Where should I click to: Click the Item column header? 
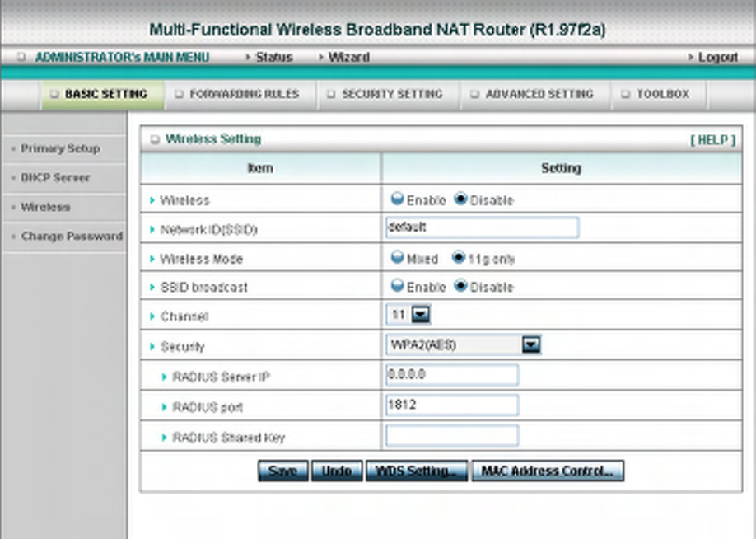pyautogui.click(x=260, y=168)
